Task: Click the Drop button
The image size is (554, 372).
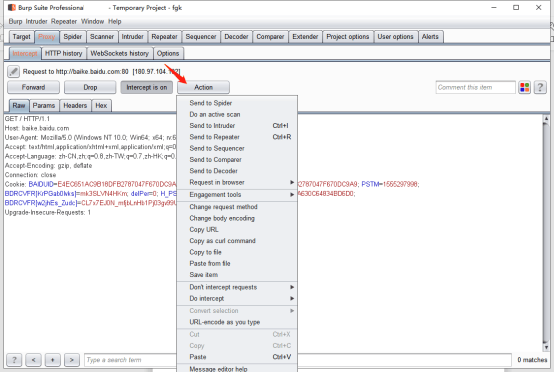Action: coord(90,87)
